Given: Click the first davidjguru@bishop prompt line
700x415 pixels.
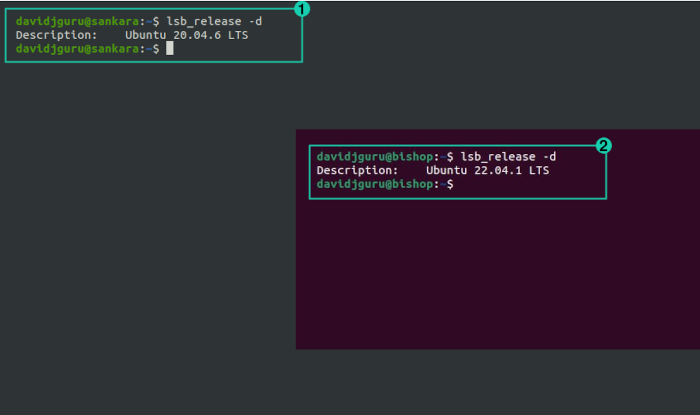Looking at the screenshot, I should coord(436,157).
